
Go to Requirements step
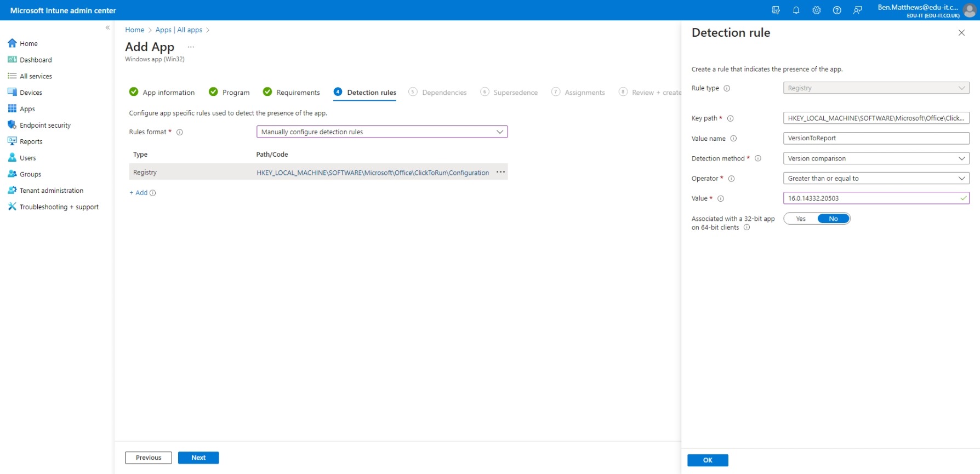(x=291, y=92)
